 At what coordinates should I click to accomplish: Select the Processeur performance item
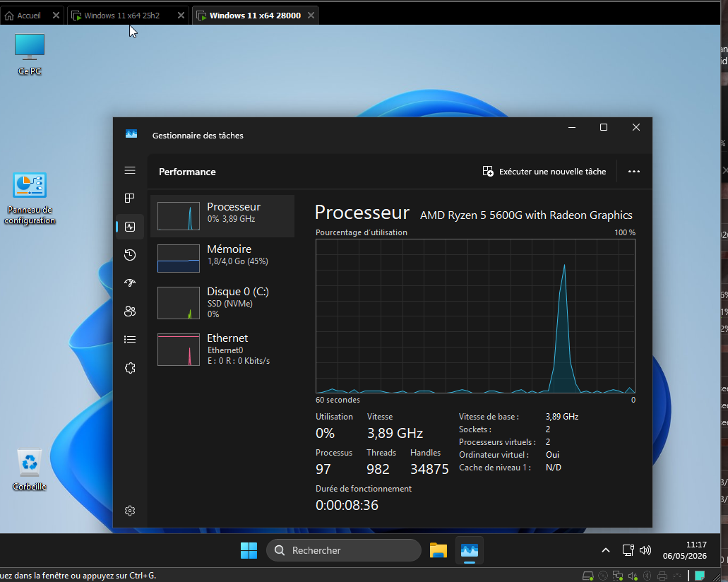coord(222,216)
